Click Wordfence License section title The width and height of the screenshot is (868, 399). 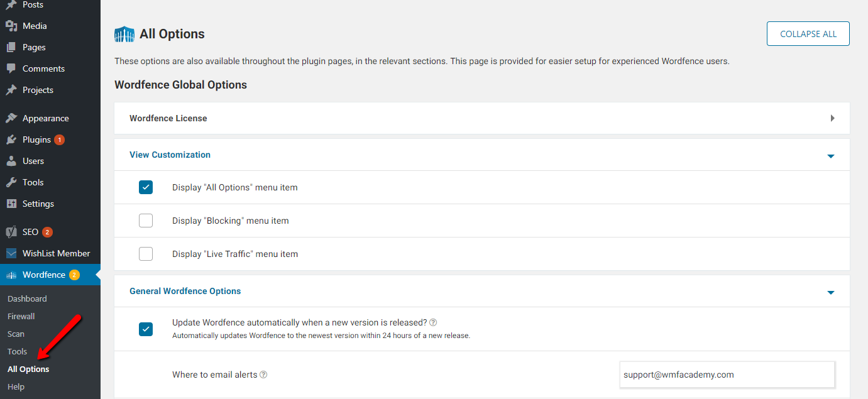[168, 118]
